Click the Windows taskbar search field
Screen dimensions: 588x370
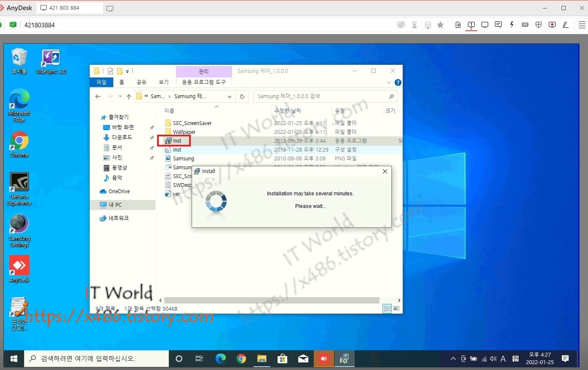(96, 359)
